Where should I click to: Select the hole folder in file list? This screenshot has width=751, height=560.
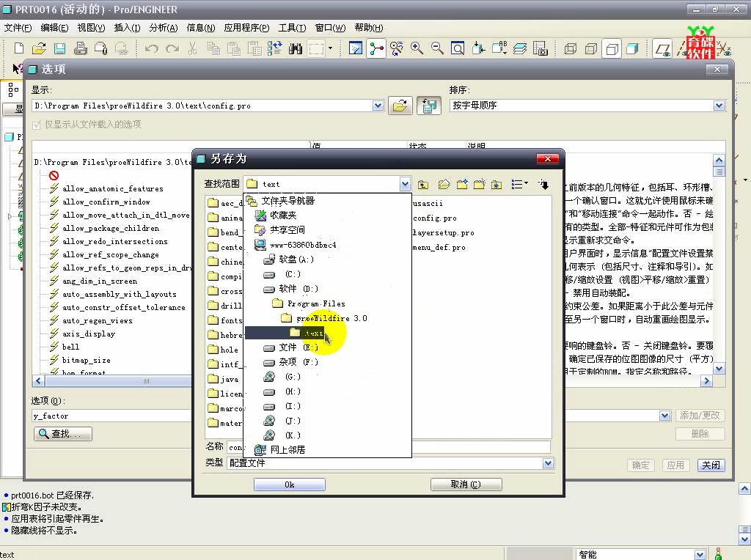[x=223, y=350]
